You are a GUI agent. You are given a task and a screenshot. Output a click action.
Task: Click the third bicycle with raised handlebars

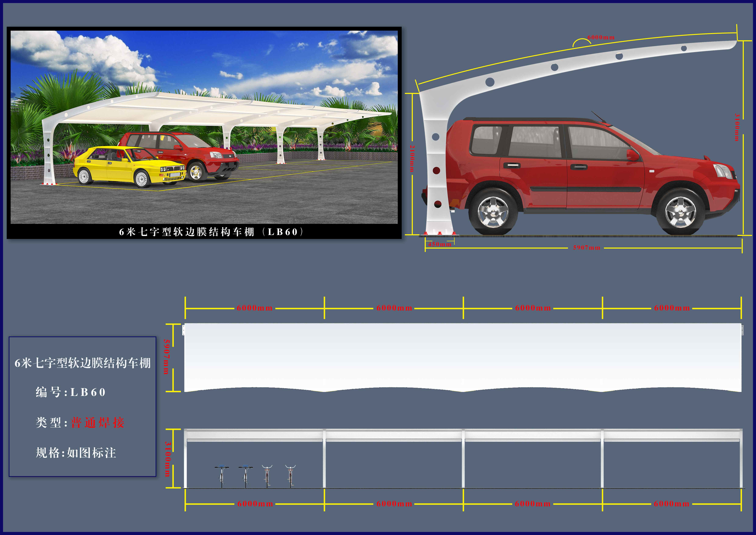pos(267,476)
